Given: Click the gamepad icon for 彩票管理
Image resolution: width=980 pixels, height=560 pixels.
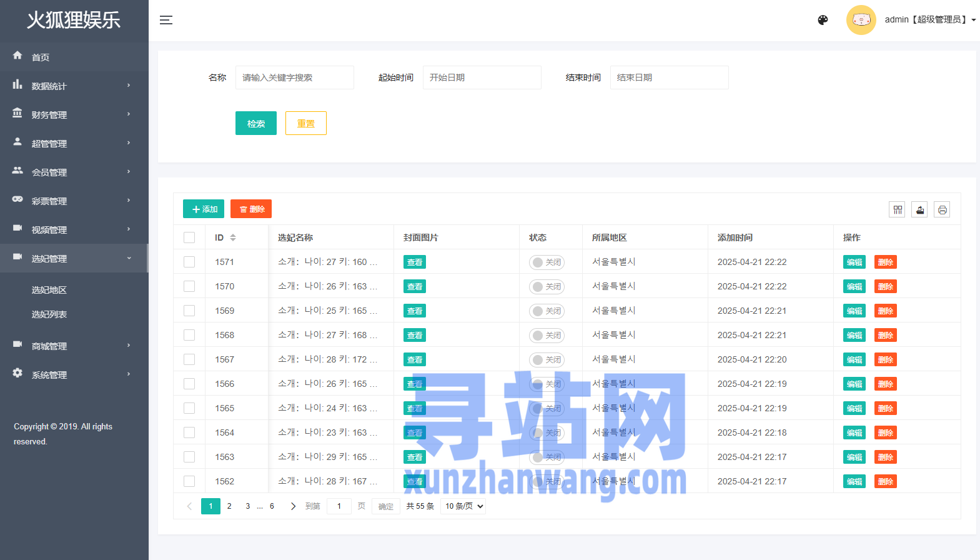Looking at the screenshot, I should coord(17,199).
